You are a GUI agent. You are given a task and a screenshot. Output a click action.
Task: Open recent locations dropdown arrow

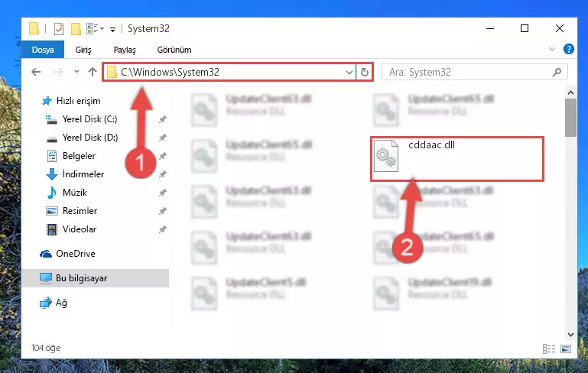tap(76, 72)
